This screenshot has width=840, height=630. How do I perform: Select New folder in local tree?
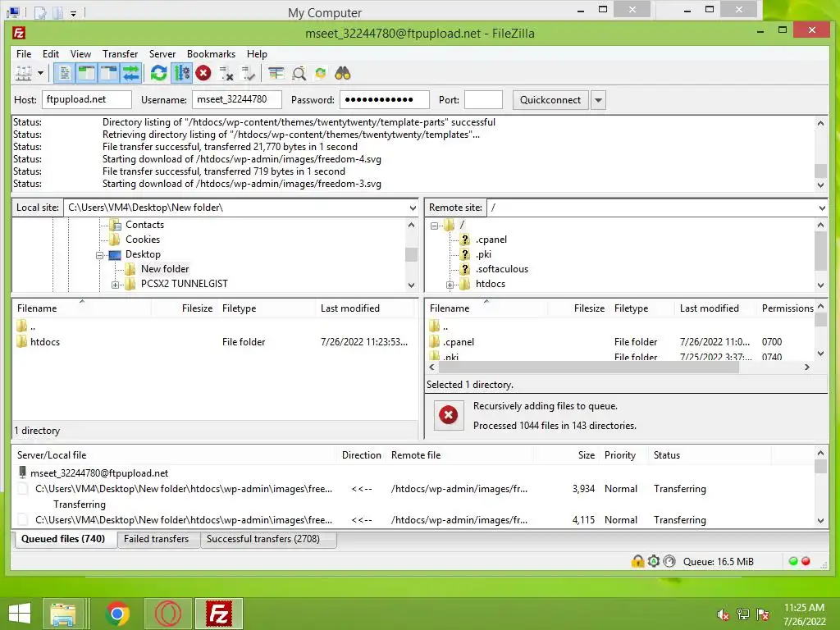click(x=165, y=269)
